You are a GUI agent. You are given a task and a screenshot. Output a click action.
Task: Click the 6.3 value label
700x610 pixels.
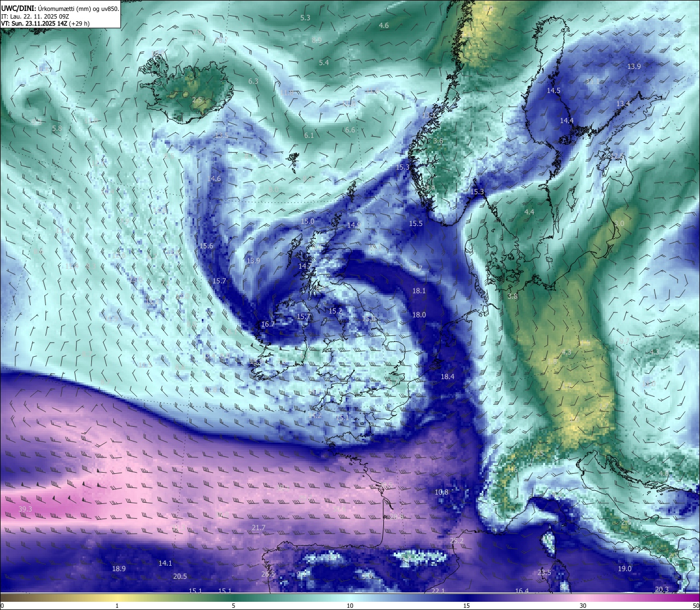coord(253,81)
